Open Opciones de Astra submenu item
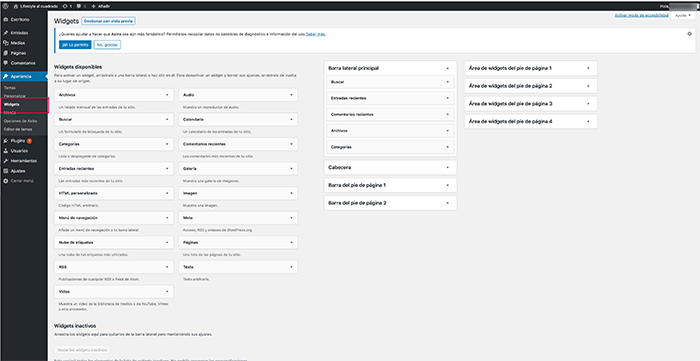Image resolution: width=700 pixels, height=361 pixels. (20, 121)
